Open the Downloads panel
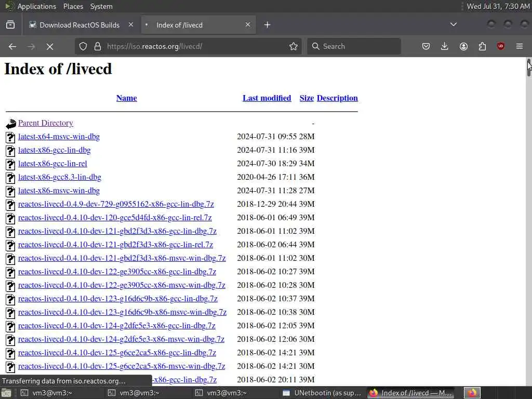Viewport: 532px width, 399px height. (445, 46)
